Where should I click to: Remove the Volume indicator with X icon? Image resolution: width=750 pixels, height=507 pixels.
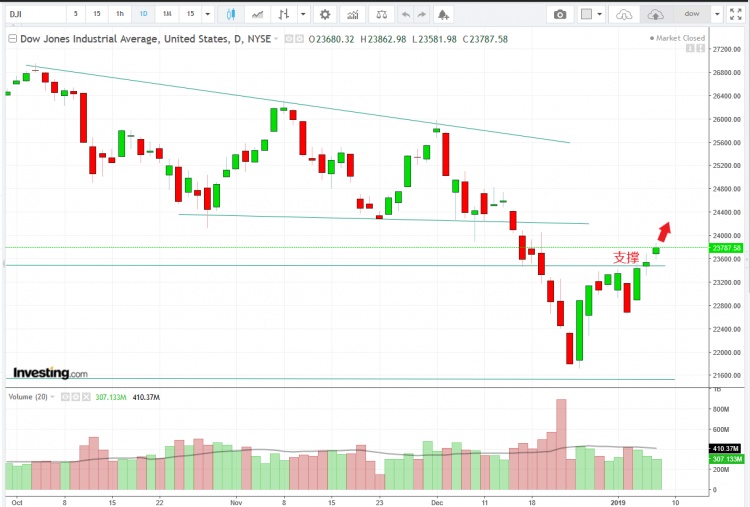[x=87, y=397]
